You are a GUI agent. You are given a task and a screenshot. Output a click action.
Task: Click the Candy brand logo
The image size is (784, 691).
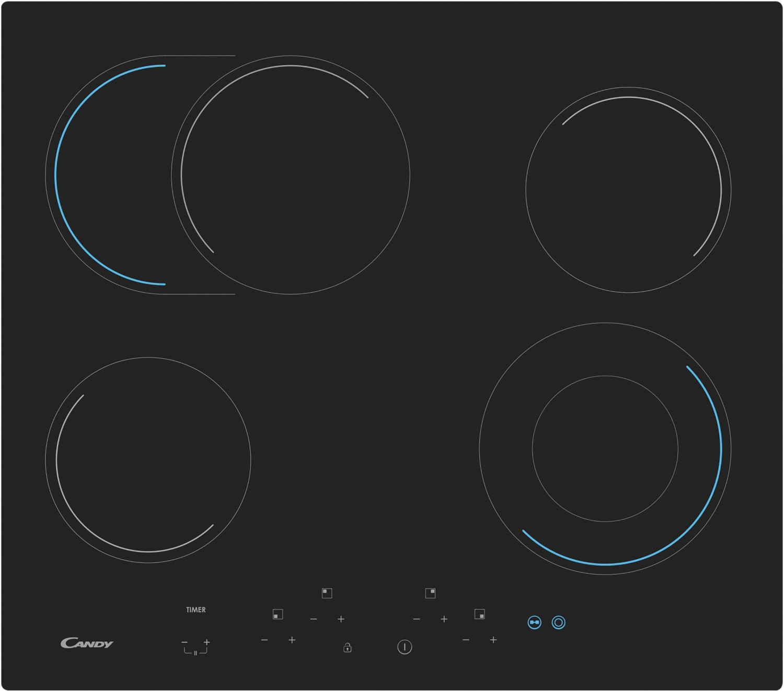[x=87, y=643]
